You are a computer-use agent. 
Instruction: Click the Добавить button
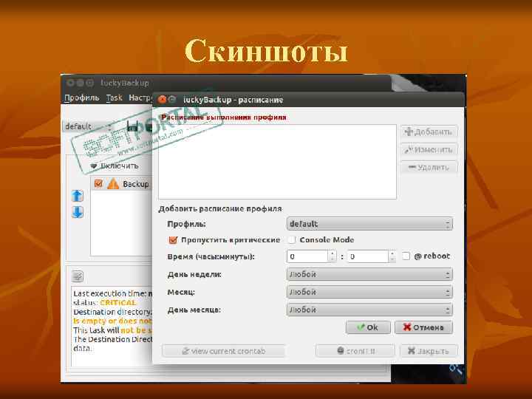(429, 132)
